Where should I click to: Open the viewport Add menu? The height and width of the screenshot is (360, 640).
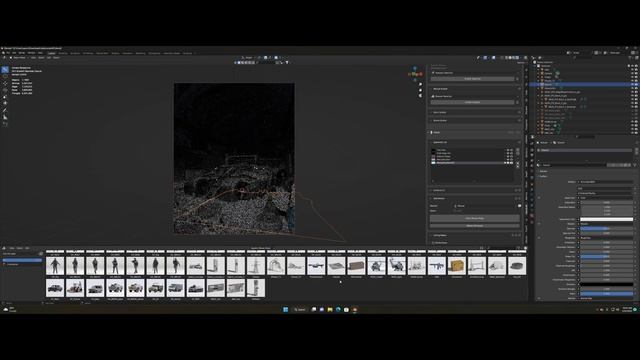pos(49,58)
